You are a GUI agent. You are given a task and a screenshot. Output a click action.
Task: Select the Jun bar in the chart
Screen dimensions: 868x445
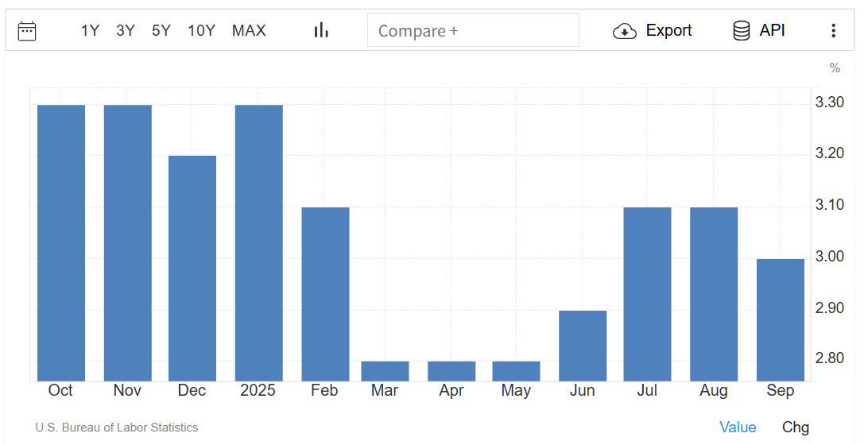coord(583,346)
